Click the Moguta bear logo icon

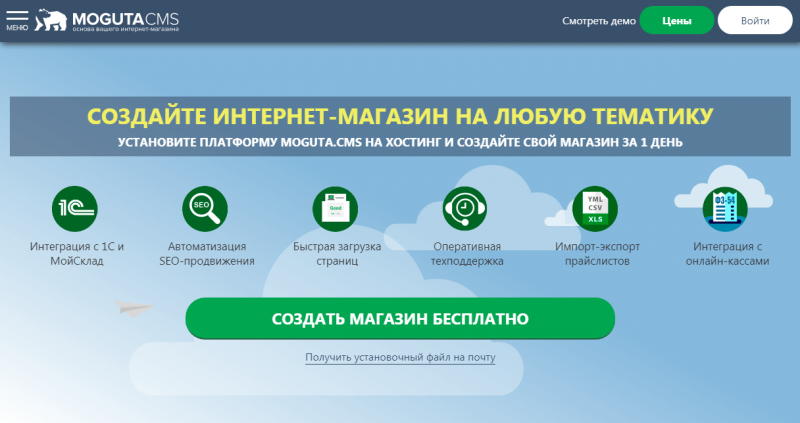(x=50, y=20)
